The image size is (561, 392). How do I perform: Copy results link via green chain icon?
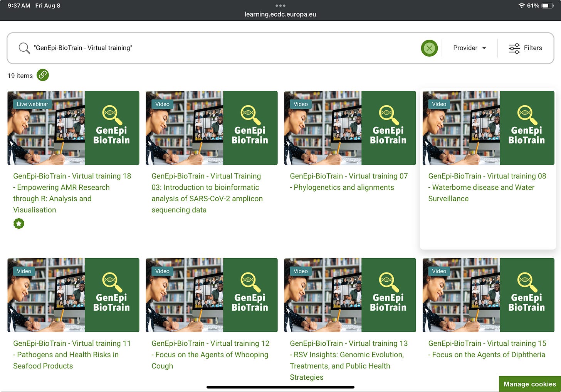click(43, 75)
